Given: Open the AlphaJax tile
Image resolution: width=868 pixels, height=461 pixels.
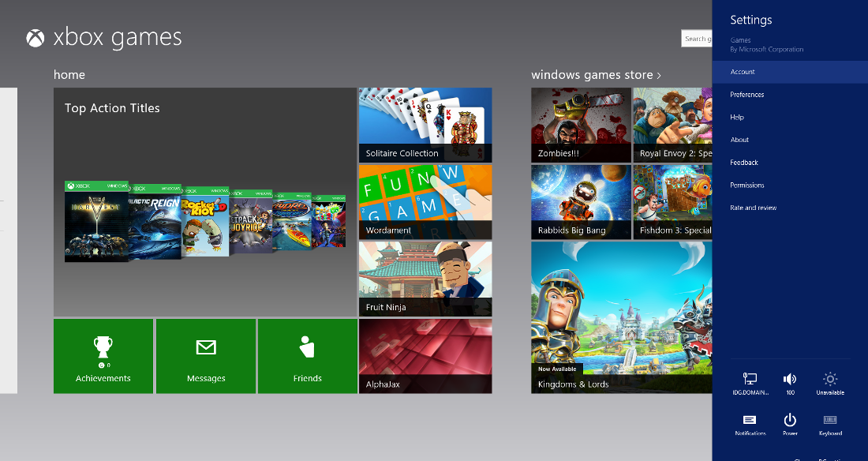Looking at the screenshot, I should [x=425, y=356].
